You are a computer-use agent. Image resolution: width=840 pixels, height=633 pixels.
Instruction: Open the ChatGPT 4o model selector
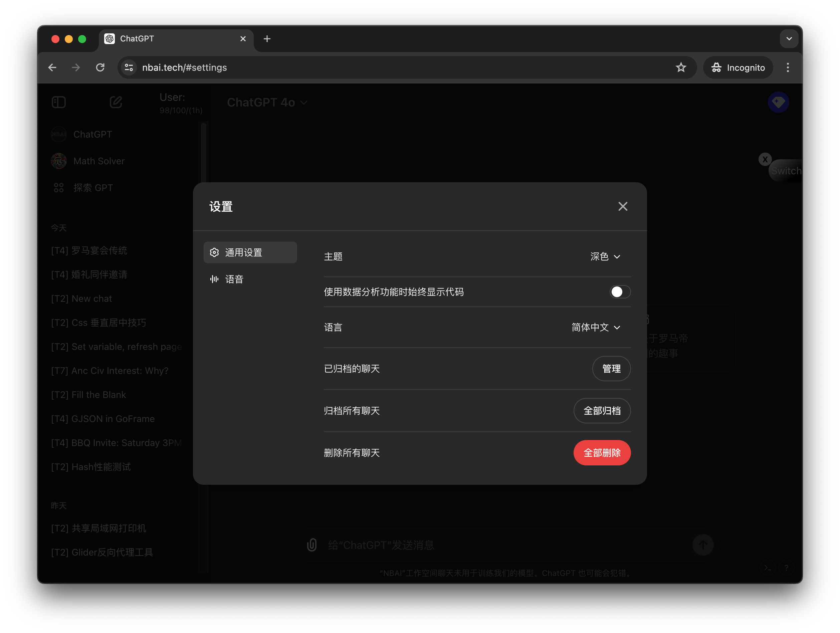(267, 102)
